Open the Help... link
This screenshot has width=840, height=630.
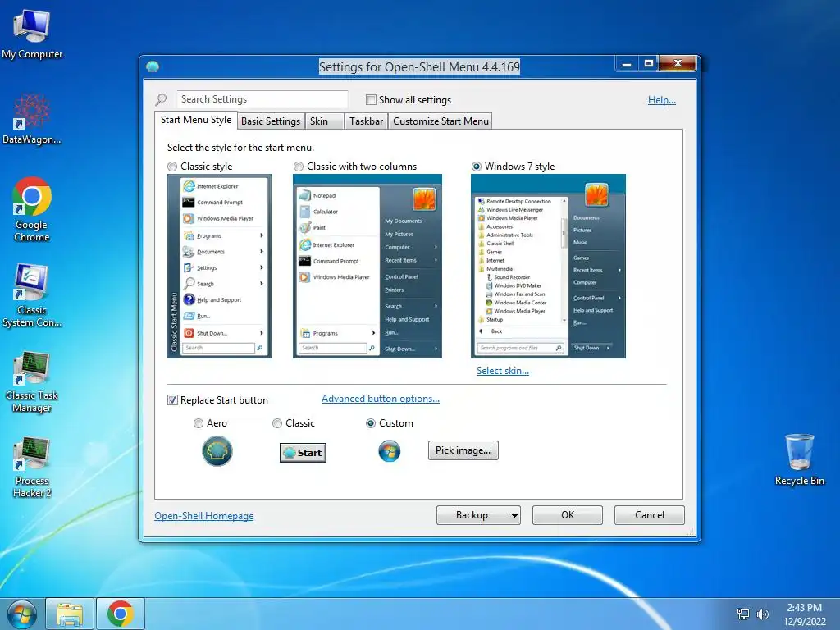[x=662, y=100]
